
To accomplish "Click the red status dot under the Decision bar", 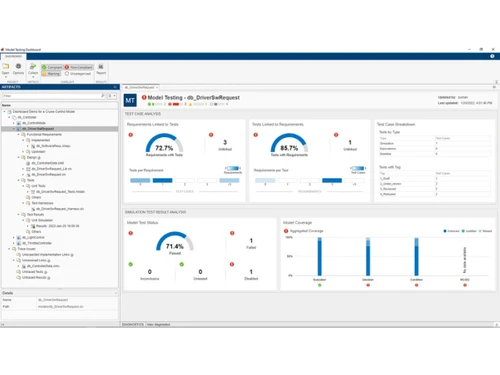I will (368, 285).
